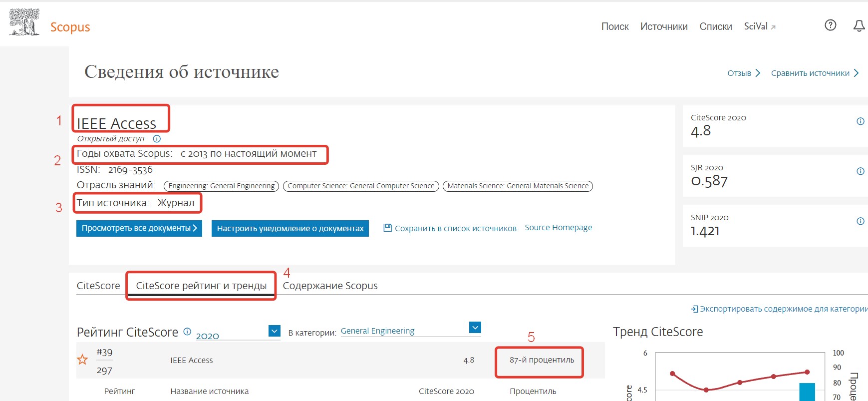This screenshot has width=868, height=401.
Task: Click the Materials Science: General Materials Science tag
Action: [518, 186]
